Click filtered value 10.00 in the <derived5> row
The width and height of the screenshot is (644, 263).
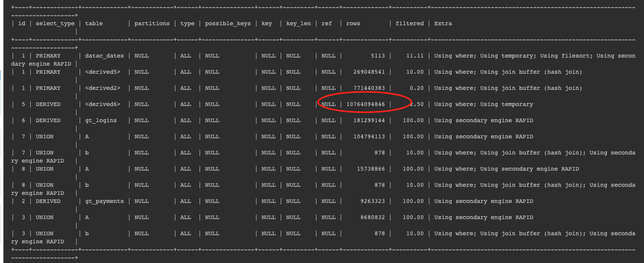(415, 72)
